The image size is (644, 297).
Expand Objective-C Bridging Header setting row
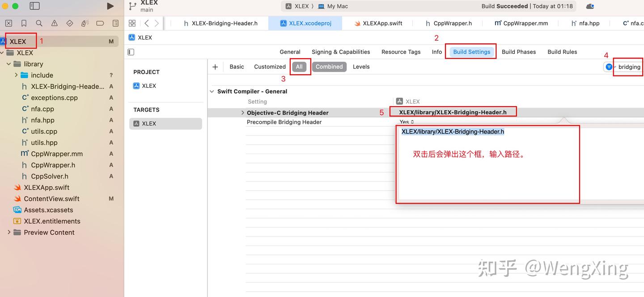tap(243, 113)
